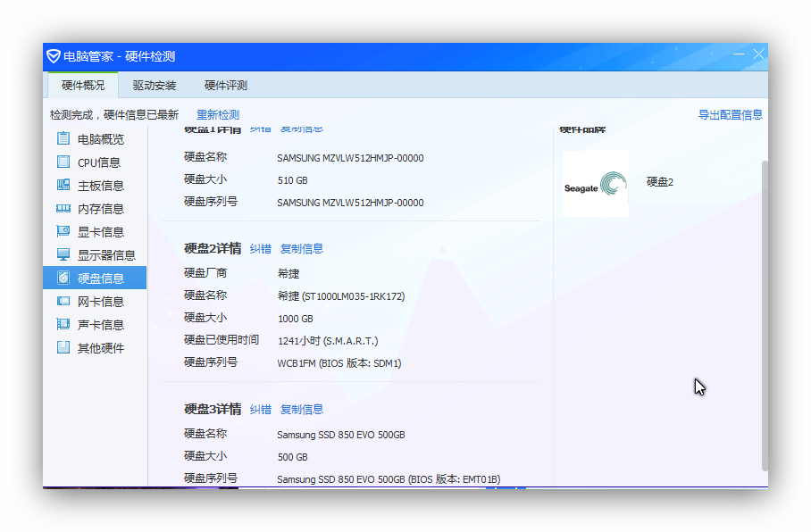Viewport: 811px width, 532px height.
Task: Click the 硬盘信息 hard disk icon
Action: [x=63, y=278]
